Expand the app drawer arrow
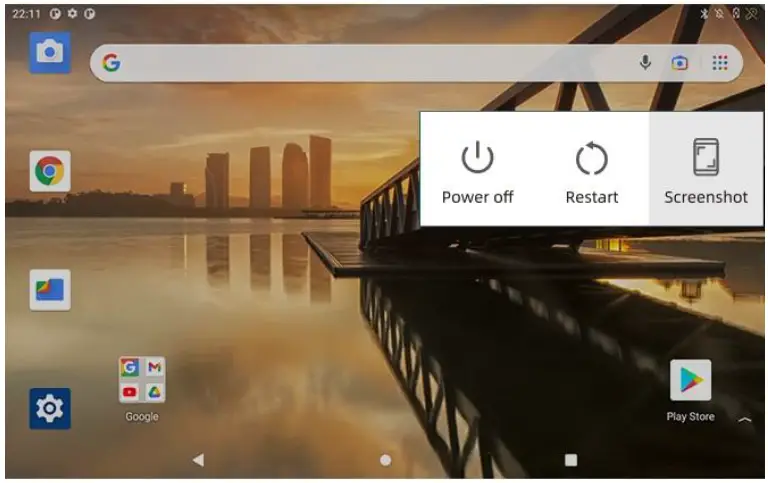The height and width of the screenshot is (483, 768). pyautogui.click(x=744, y=419)
